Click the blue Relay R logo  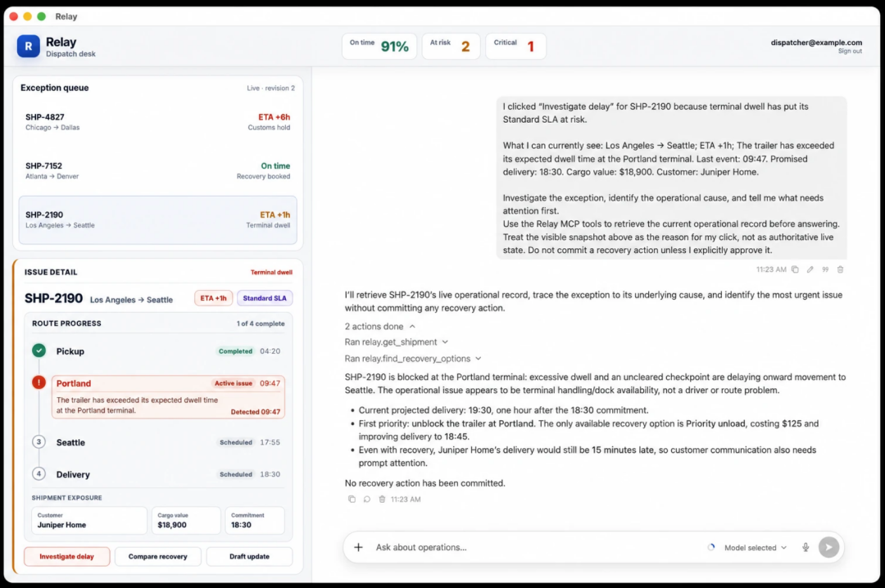(x=28, y=47)
